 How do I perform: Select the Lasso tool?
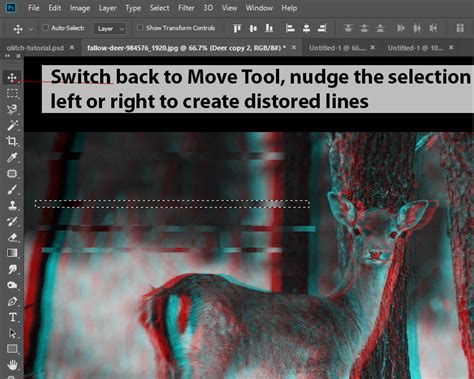12,109
